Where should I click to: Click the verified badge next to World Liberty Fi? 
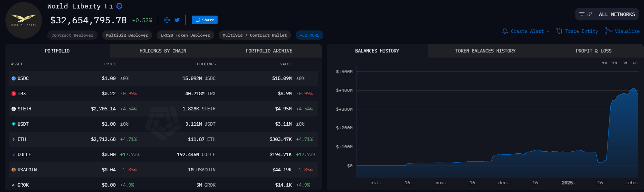[119, 6]
